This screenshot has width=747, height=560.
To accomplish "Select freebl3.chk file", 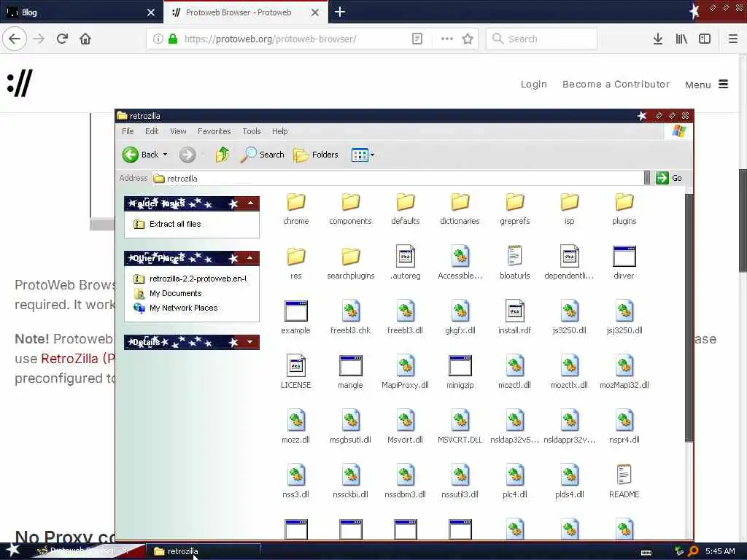I will [351, 316].
